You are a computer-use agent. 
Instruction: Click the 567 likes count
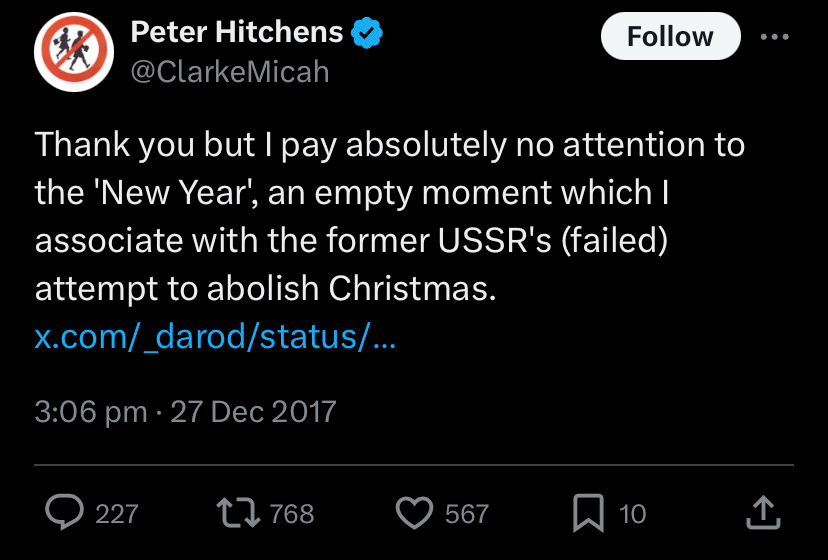coord(467,514)
